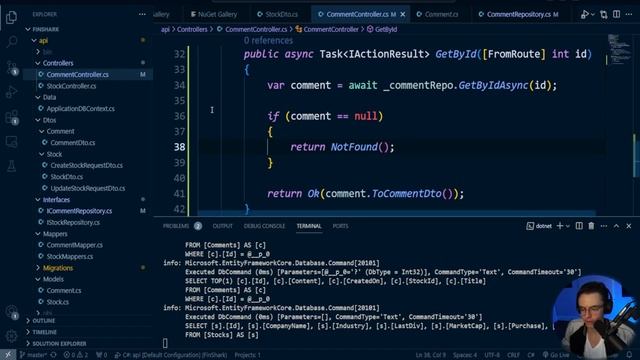
Task: Create a new terminal with plus icon
Action: coord(560,226)
